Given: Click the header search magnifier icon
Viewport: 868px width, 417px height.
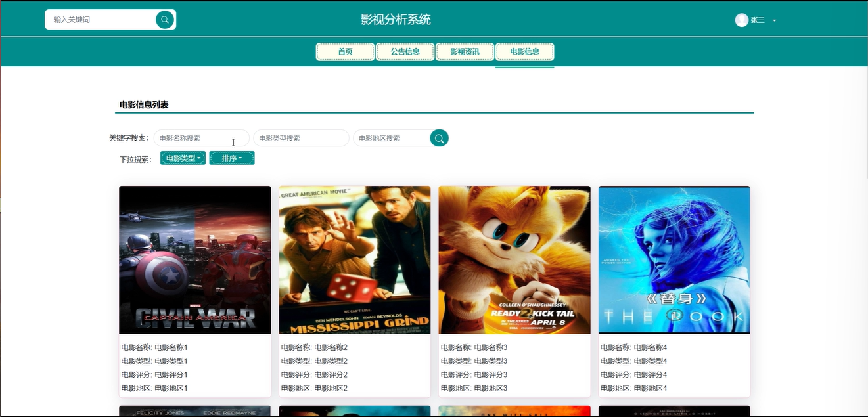Looking at the screenshot, I should pyautogui.click(x=165, y=20).
